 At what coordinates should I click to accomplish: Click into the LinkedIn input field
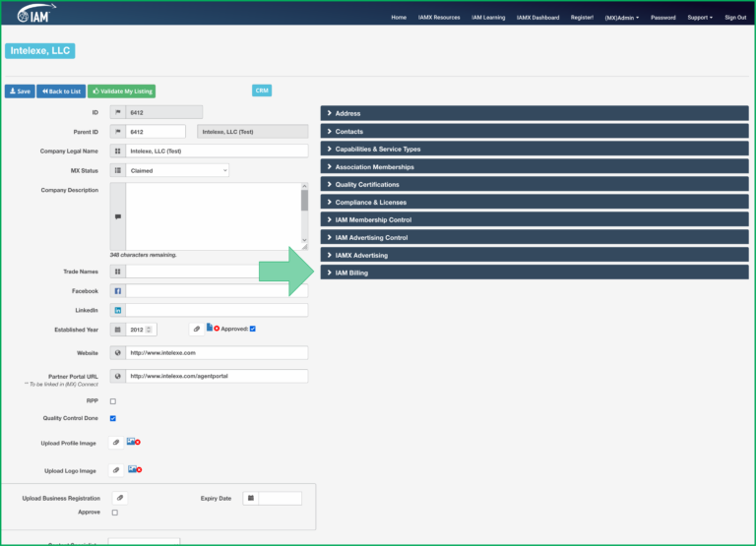point(217,310)
